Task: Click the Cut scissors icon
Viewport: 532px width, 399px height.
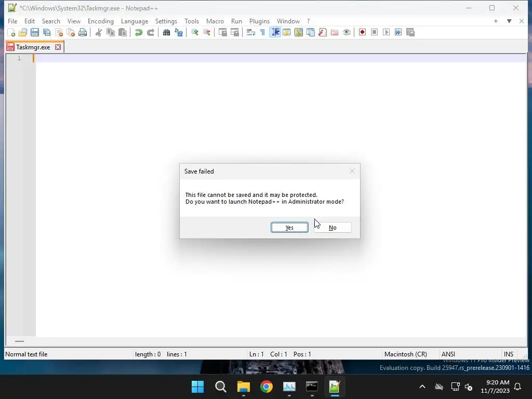Action: (x=98, y=32)
